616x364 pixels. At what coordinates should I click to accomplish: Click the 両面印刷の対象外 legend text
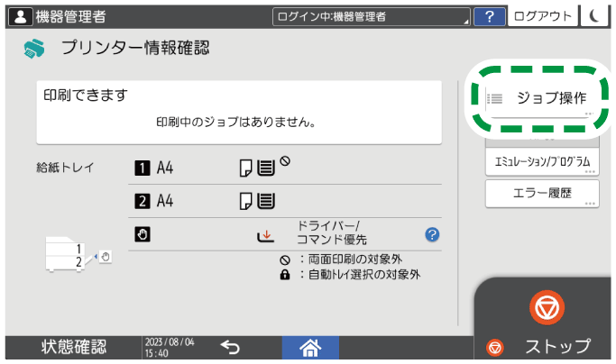354,259
